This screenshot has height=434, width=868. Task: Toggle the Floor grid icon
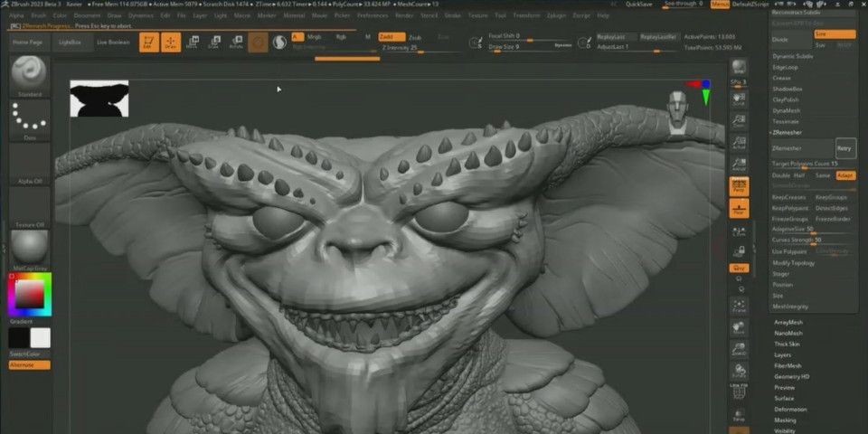[x=739, y=208]
